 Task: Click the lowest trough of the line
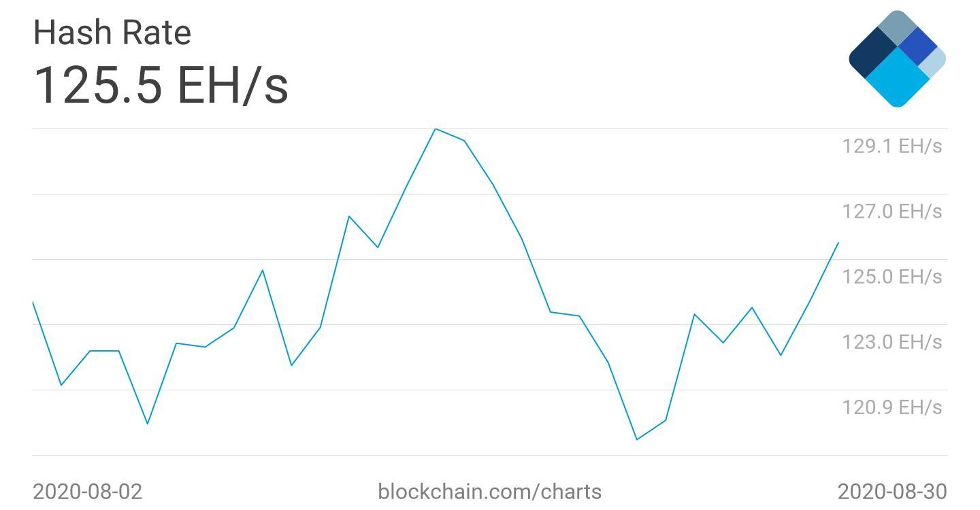[x=636, y=439]
